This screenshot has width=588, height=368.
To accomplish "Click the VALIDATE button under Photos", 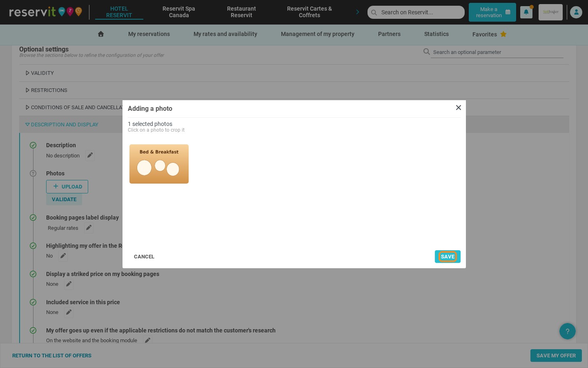I will click(64, 199).
